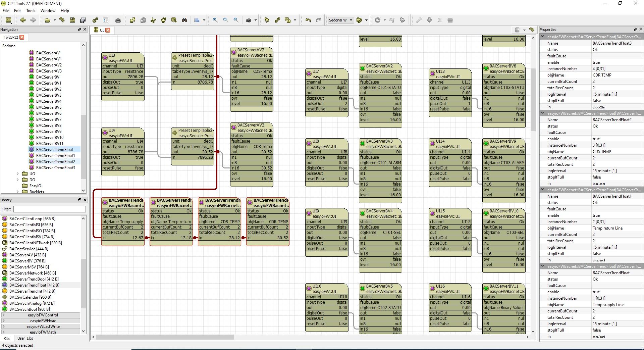Select BACSvrCalendar in the library list
The image size is (644, 350).
[30, 297]
